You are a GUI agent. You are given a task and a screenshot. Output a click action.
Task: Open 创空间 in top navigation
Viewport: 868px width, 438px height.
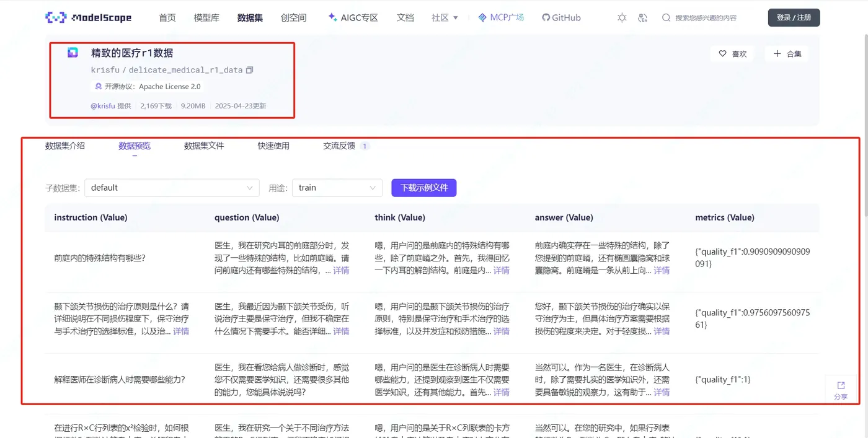(293, 18)
